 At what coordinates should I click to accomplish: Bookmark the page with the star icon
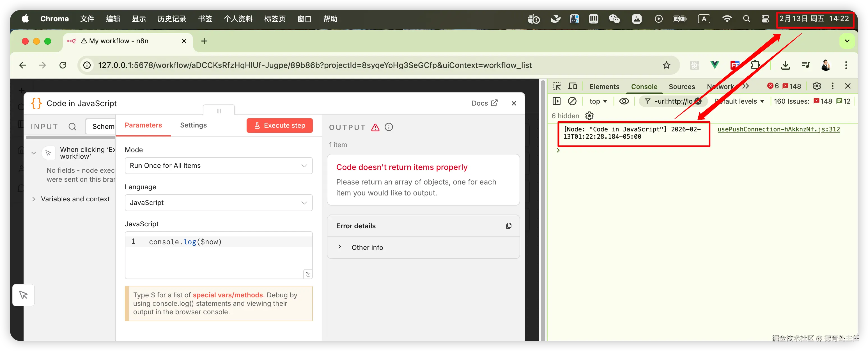pos(666,65)
